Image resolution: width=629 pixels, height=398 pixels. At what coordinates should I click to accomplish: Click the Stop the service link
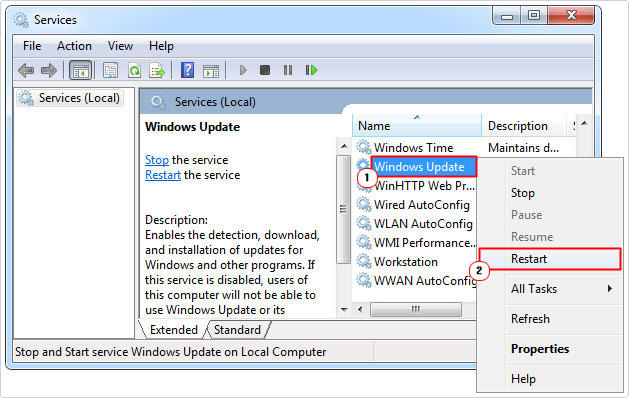[157, 160]
